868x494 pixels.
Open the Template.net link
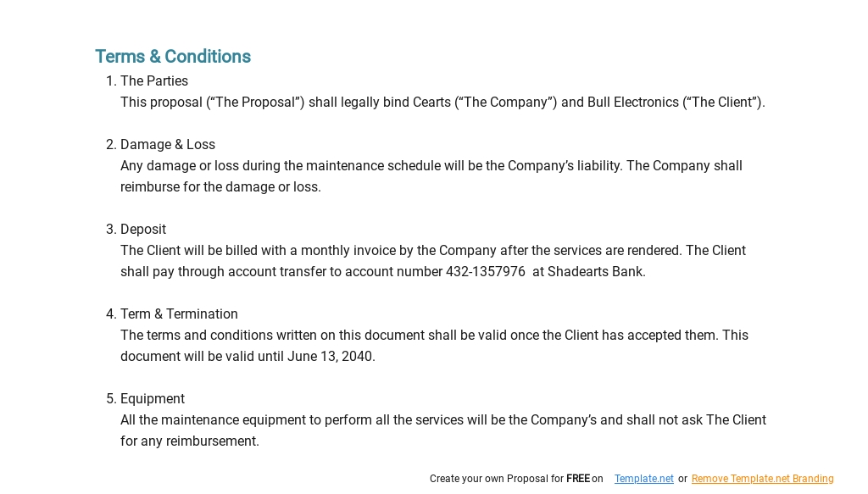[x=643, y=479]
